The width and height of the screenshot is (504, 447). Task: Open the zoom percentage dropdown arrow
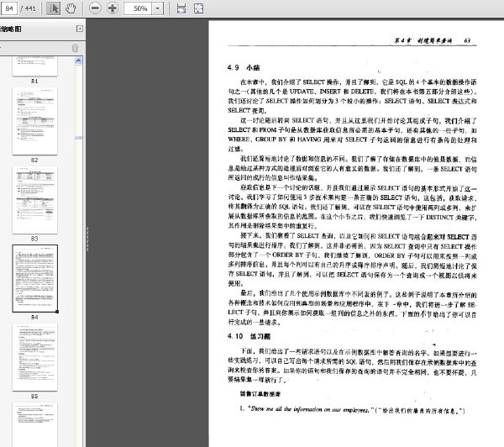point(158,8)
